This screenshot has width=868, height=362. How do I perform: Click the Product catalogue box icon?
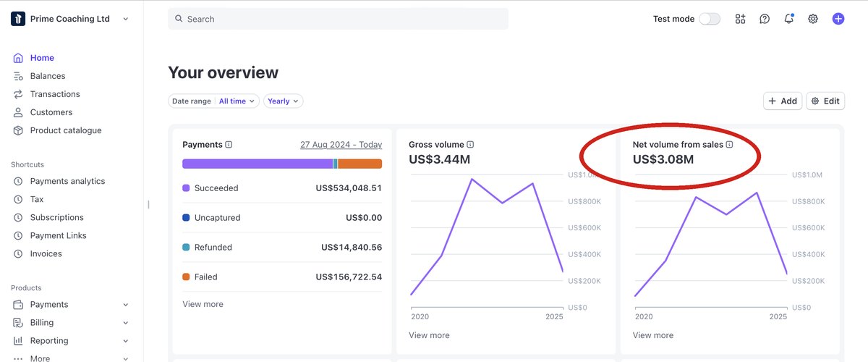point(18,130)
